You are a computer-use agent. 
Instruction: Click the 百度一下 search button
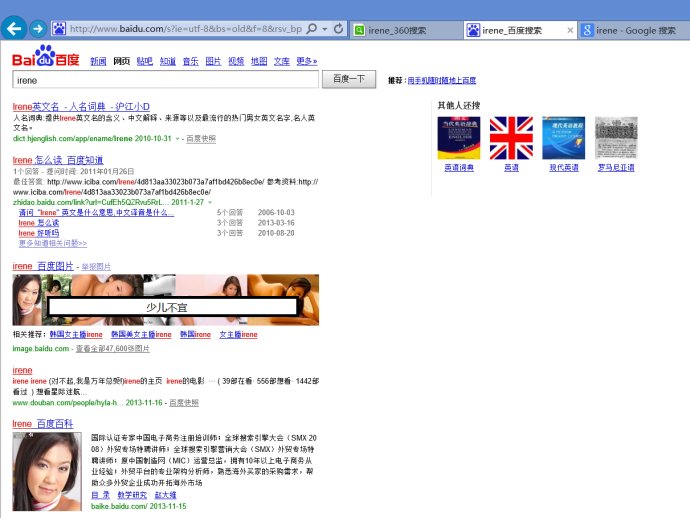(x=349, y=79)
